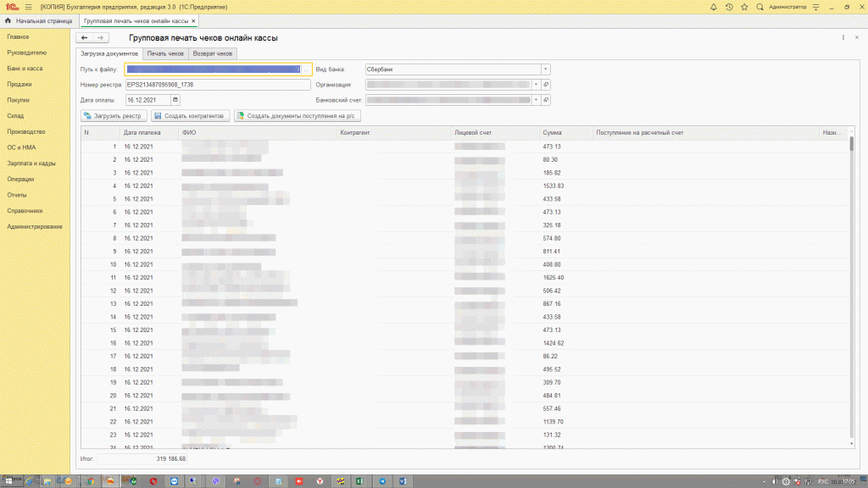
Task: Open the notifications bell icon
Action: (714, 7)
